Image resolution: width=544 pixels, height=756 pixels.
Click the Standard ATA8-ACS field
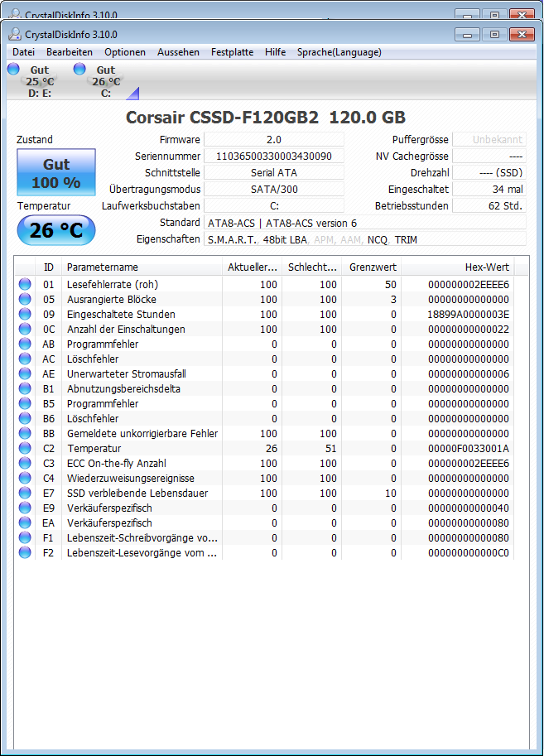[x=365, y=223]
